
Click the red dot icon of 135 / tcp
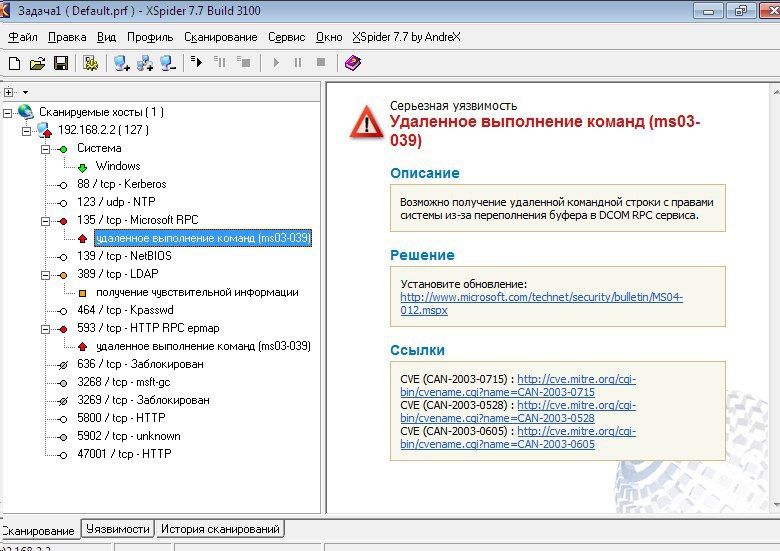pyautogui.click(x=63, y=221)
